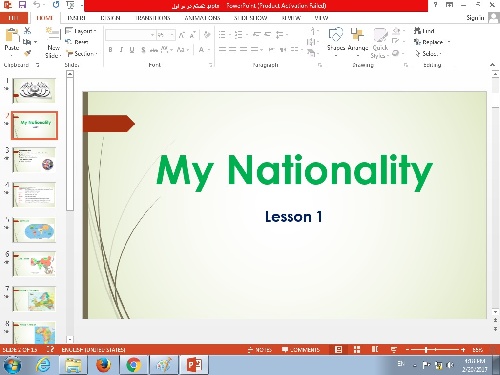This screenshot has width=500, height=375.
Task: Open PowerPoint Help question mark
Action: [x=435, y=5]
